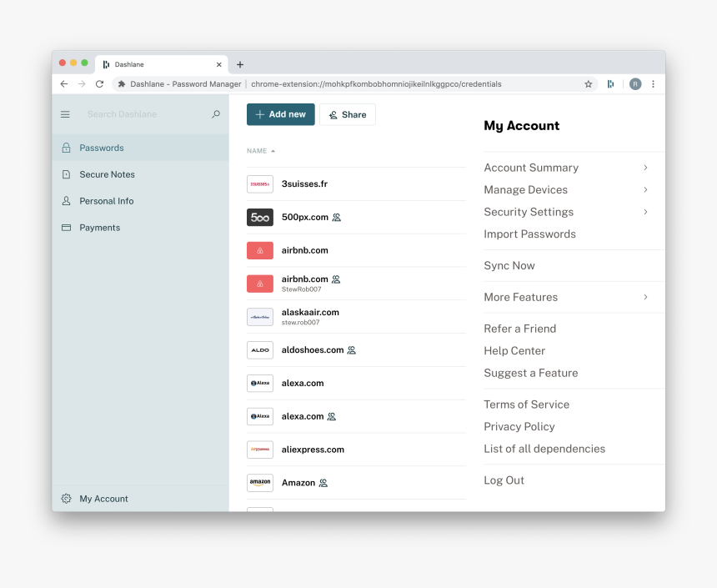Click the Passwords lock icon
The width and height of the screenshot is (717, 588).
[x=67, y=148]
